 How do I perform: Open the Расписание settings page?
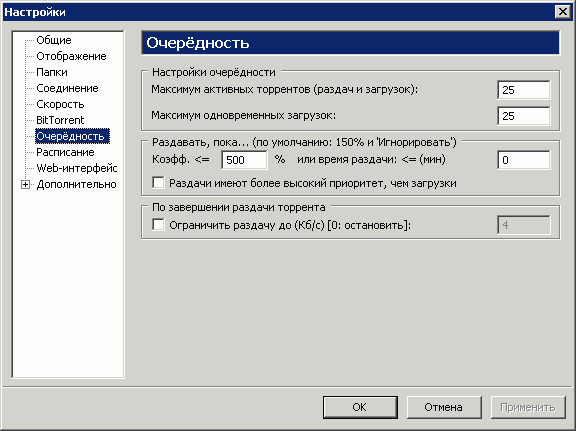[x=65, y=152]
